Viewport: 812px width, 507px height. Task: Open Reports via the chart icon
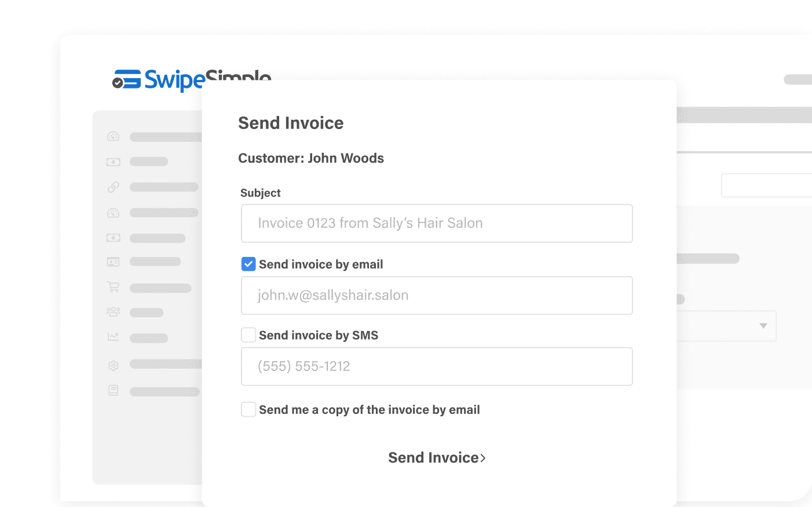point(114,338)
